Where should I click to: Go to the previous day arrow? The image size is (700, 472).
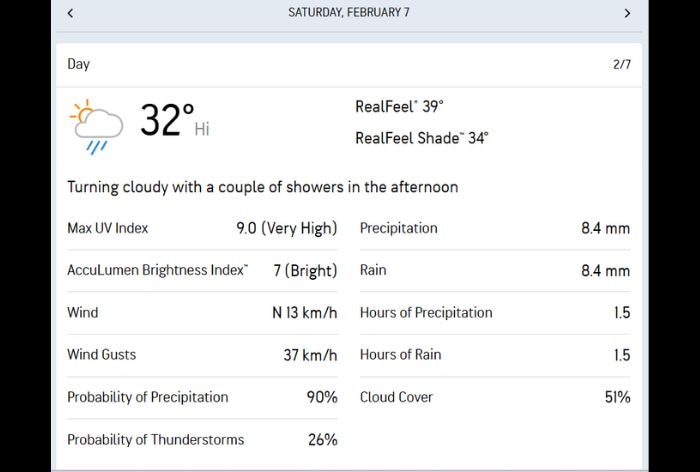tap(70, 13)
